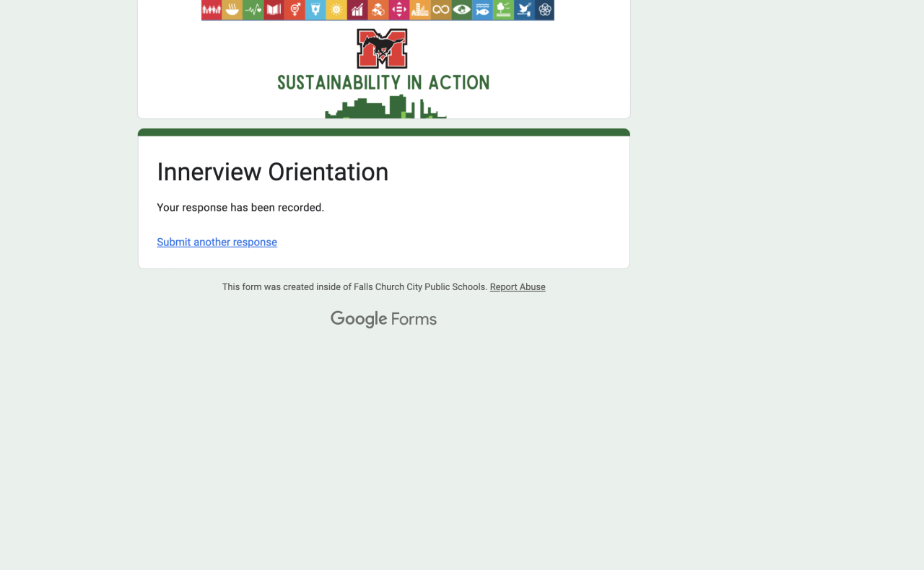
Task: Open the Report Abuse link
Action: (x=518, y=287)
